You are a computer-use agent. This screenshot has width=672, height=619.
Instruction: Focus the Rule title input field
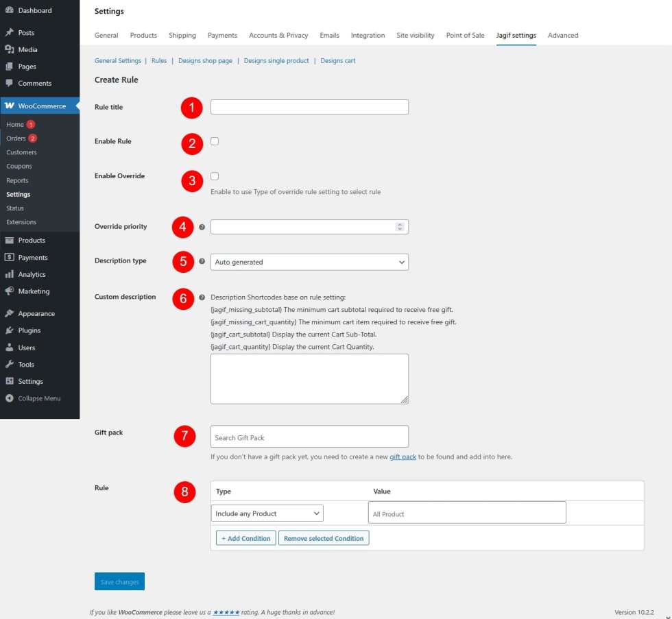309,107
